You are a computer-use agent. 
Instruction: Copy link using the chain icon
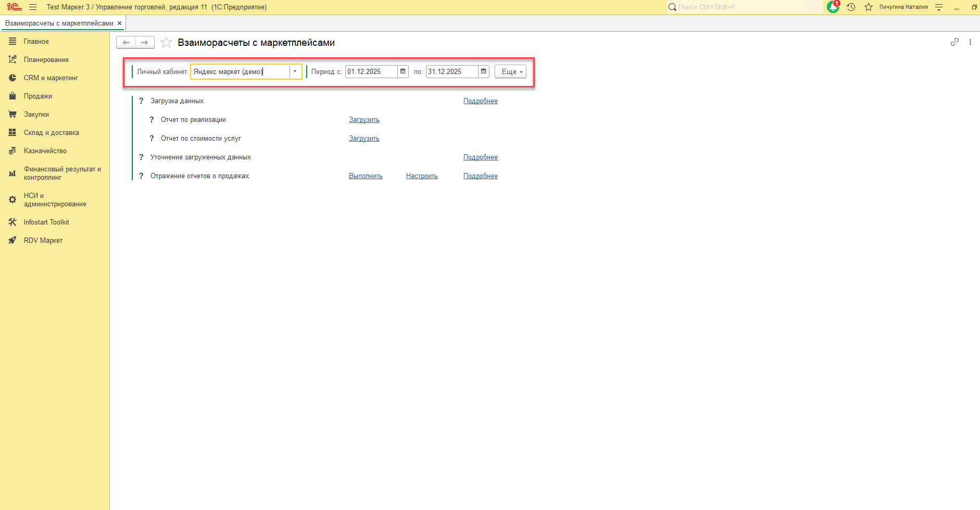(x=954, y=42)
